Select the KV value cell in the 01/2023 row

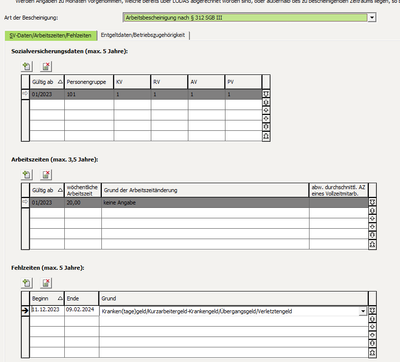(x=132, y=94)
